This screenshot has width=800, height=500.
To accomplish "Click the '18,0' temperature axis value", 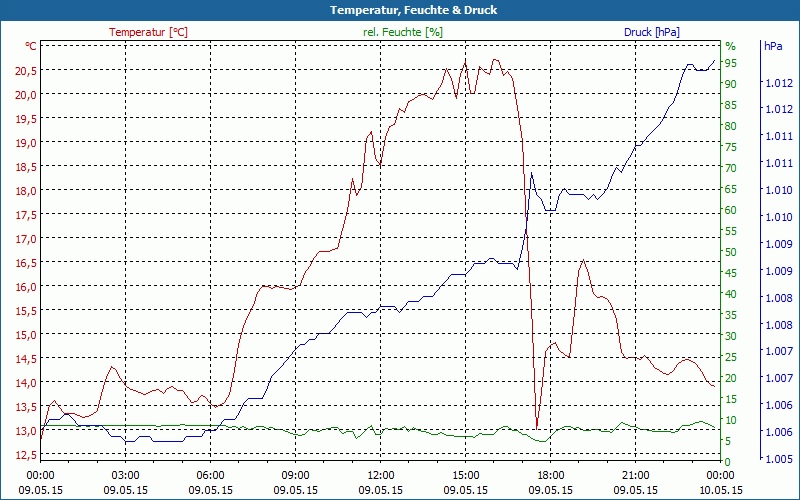I will 26,191.
